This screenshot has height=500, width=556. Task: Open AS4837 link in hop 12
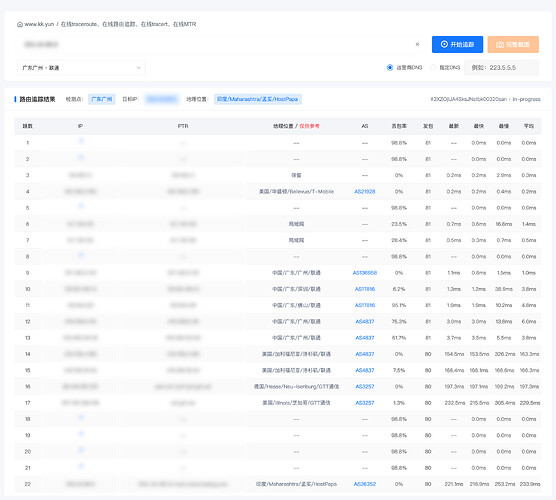point(365,322)
